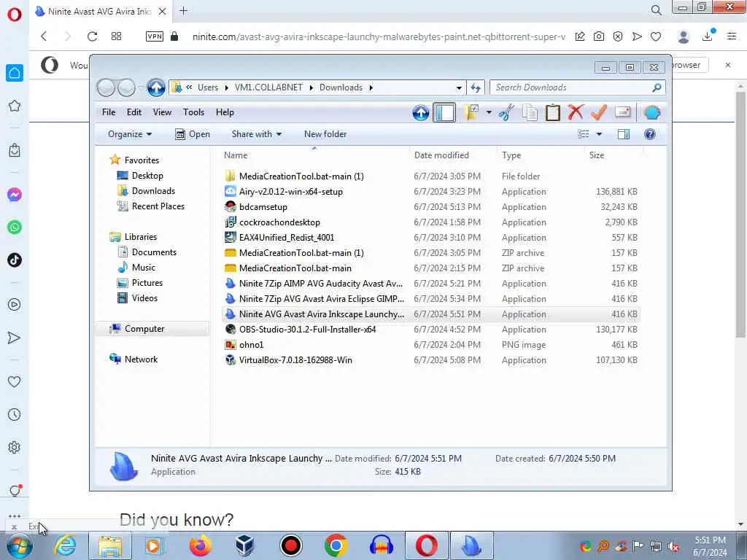The width and height of the screenshot is (747, 560).
Task: Click Explorer toolbar paste clipboard icon
Action: pos(553,113)
